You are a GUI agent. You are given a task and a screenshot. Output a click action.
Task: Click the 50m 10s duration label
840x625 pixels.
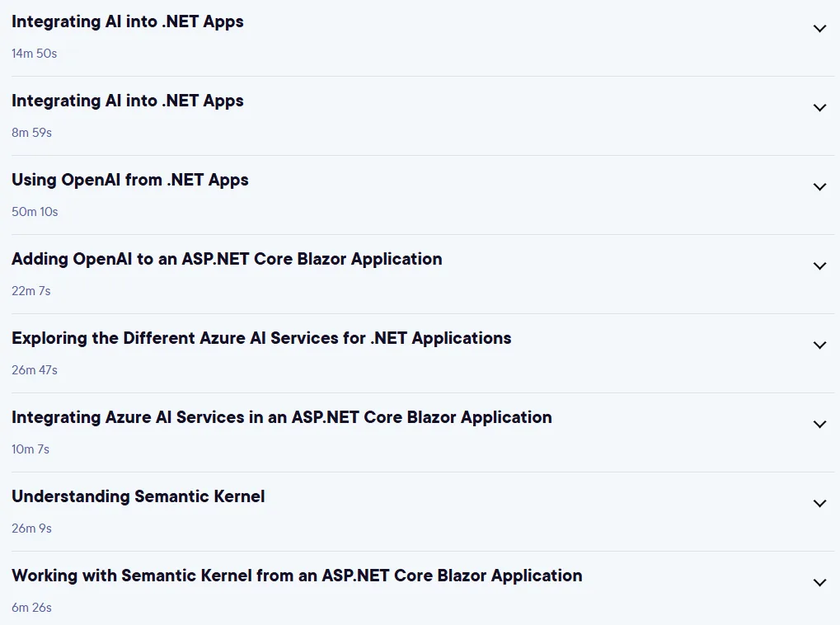tap(35, 212)
